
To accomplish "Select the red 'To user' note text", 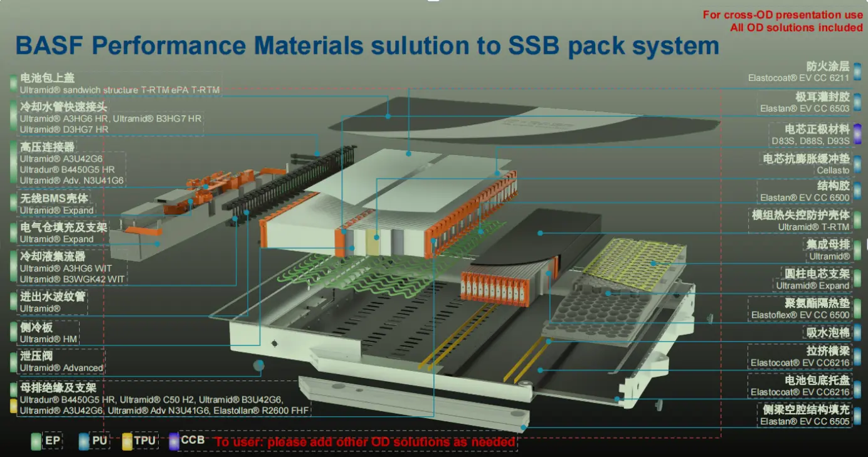I will (x=366, y=442).
